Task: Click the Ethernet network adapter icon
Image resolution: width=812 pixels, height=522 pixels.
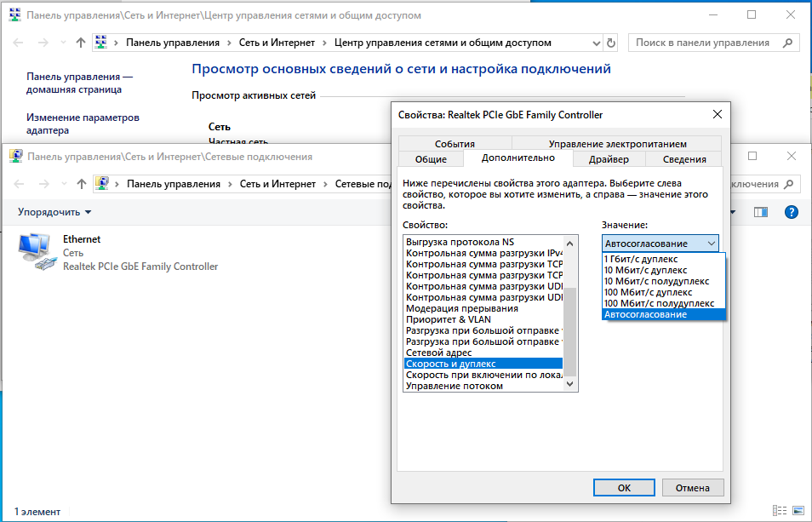Action: (x=37, y=253)
